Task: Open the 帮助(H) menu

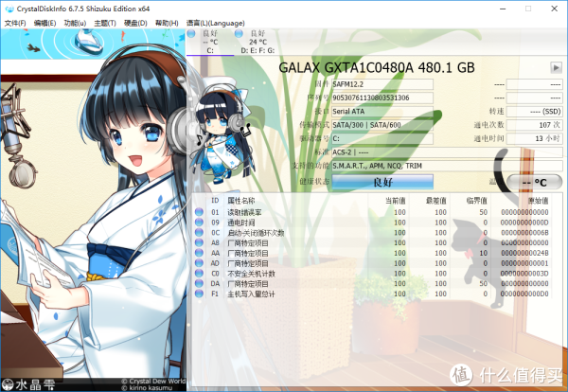Action: tap(167, 23)
